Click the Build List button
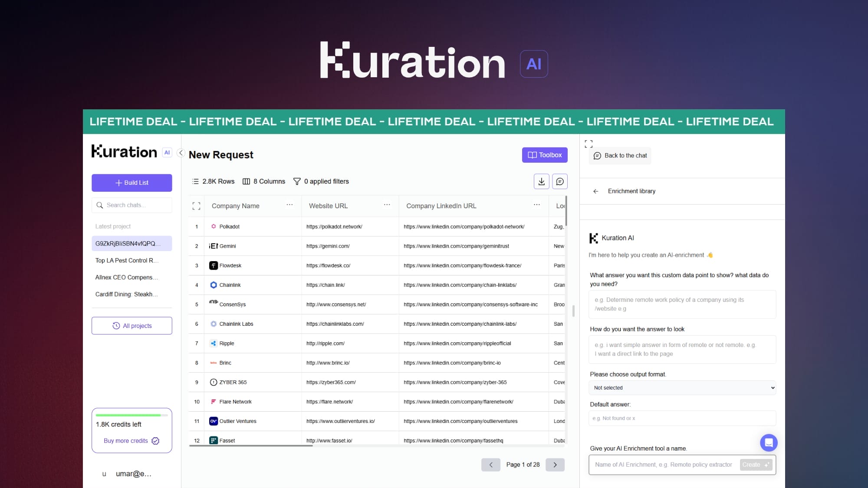 point(132,183)
